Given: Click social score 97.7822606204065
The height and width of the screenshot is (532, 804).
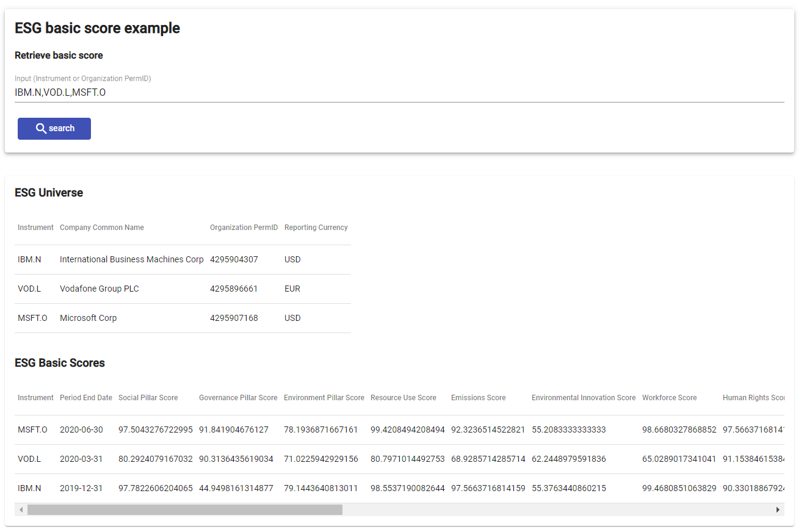Looking at the screenshot, I should 156,488.
